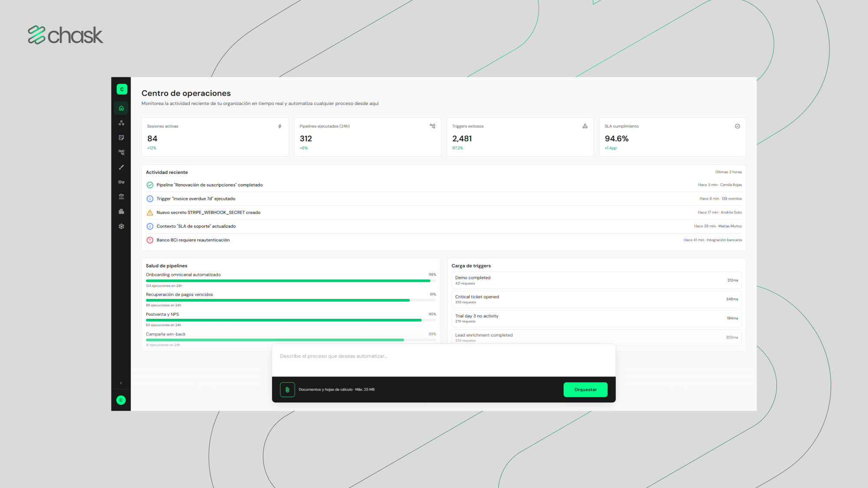Focus the 'Describe el proceso' input field

pos(444,360)
